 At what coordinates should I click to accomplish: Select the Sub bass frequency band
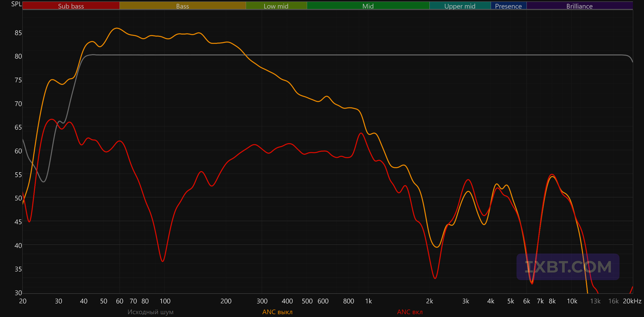click(71, 6)
